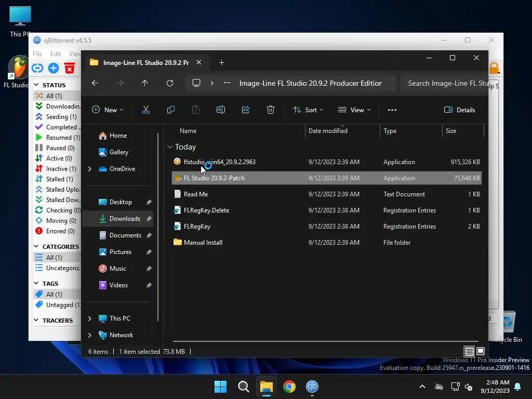
Task: Open the New dropdown in Explorer
Action: pos(108,110)
